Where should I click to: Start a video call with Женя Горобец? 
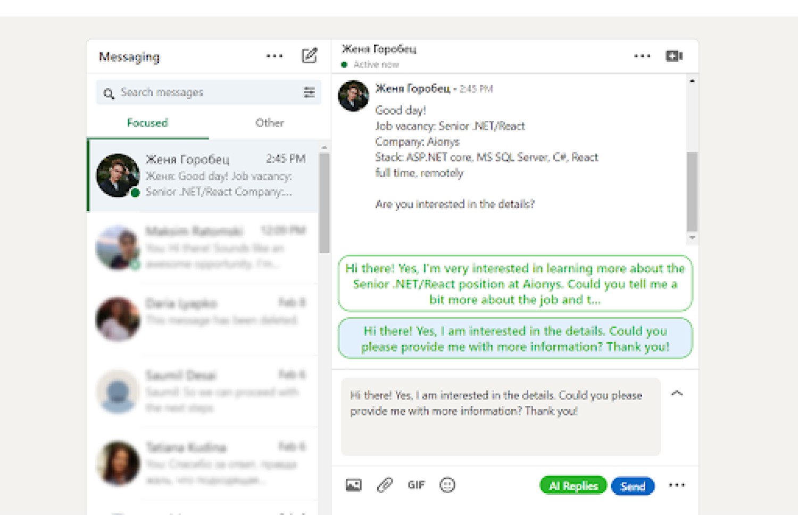[674, 56]
